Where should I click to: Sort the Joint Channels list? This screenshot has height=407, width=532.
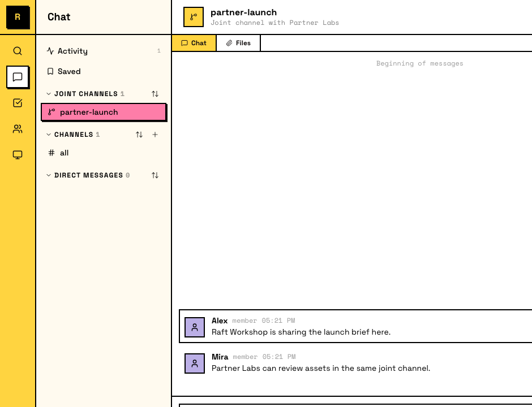[155, 94]
